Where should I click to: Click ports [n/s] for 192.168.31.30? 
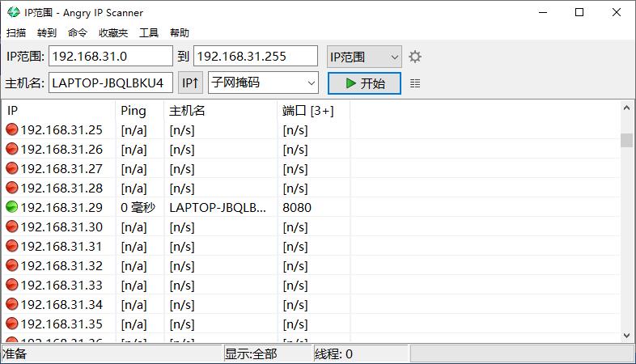(x=295, y=227)
